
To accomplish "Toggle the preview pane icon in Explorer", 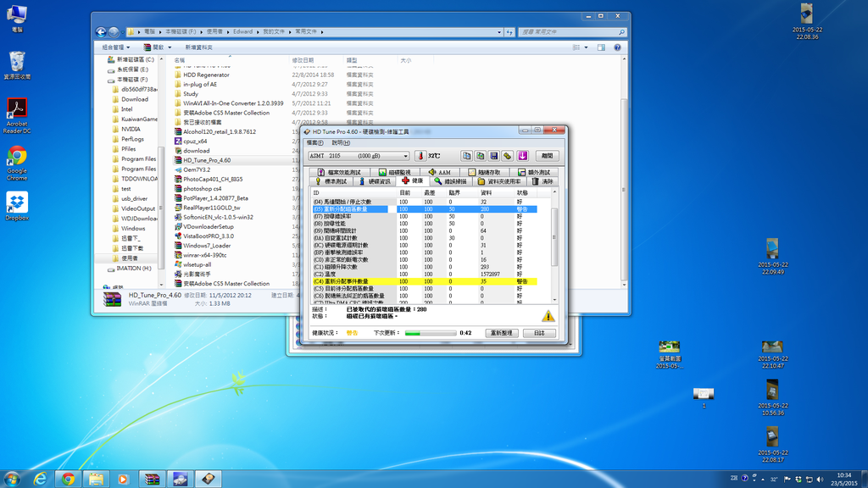I will tap(601, 47).
